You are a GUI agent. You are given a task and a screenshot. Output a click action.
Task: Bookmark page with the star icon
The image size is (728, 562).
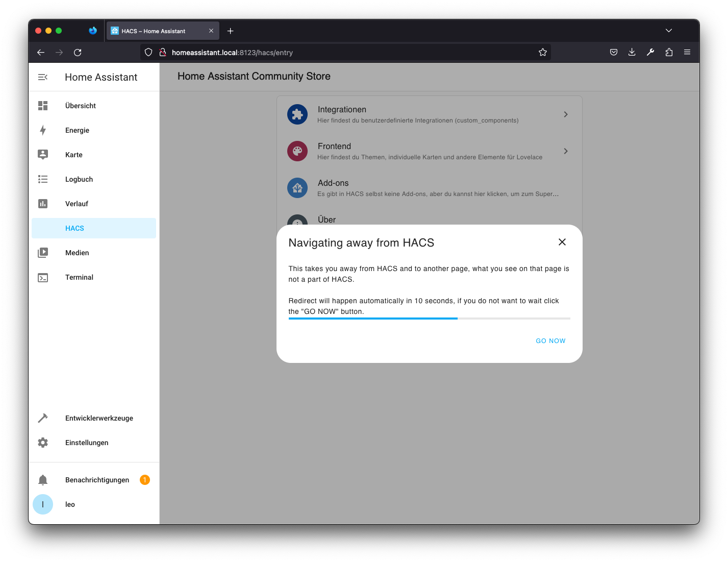pos(543,52)
